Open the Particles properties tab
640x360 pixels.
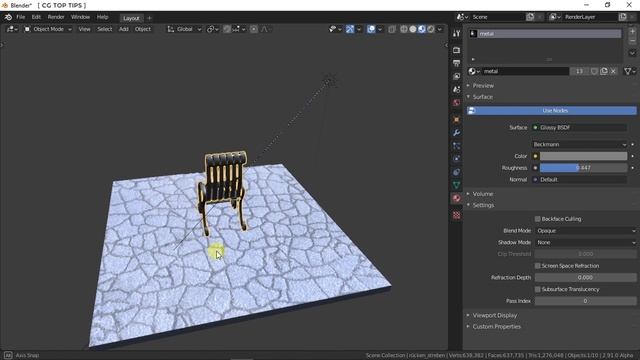point(456,146)
